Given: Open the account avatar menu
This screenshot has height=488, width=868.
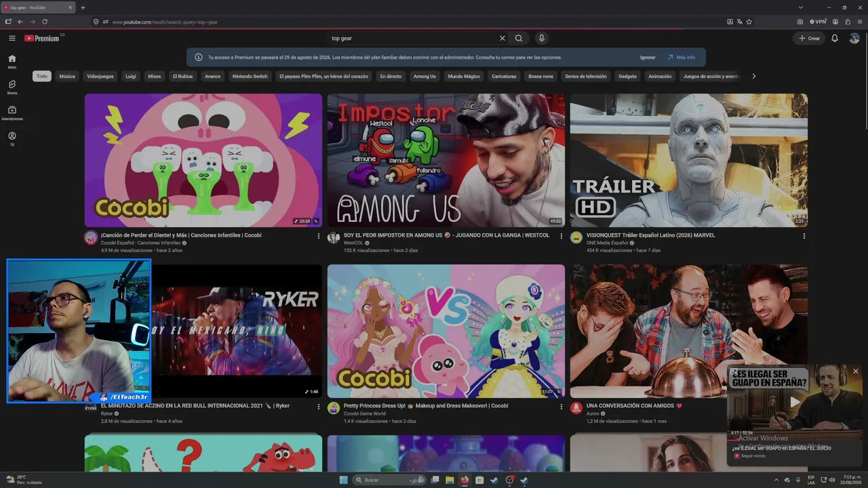Looking at the screenshot, I should 854,39.
